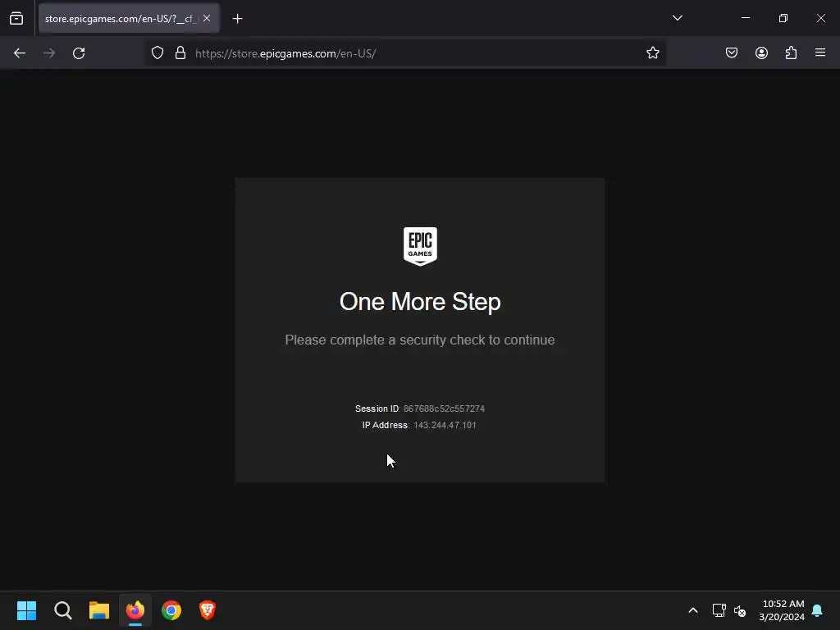Open muted volume tray icon

[x=740, y=610]
